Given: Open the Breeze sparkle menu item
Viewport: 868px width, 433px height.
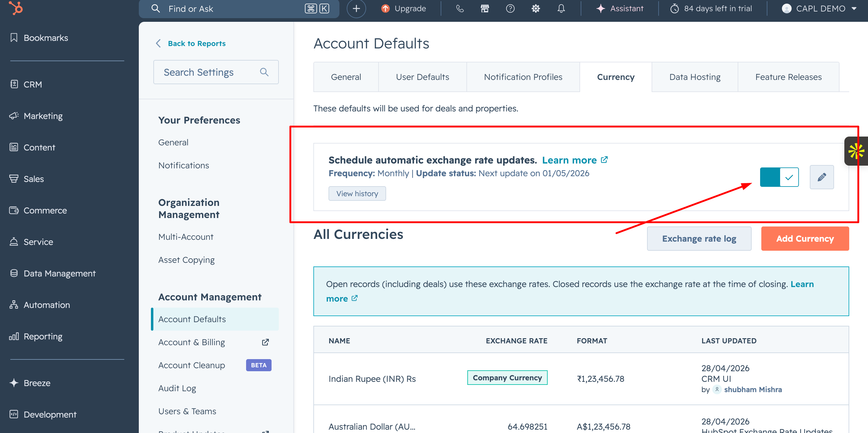Looking at the screenshot, I should pos(37,383).
